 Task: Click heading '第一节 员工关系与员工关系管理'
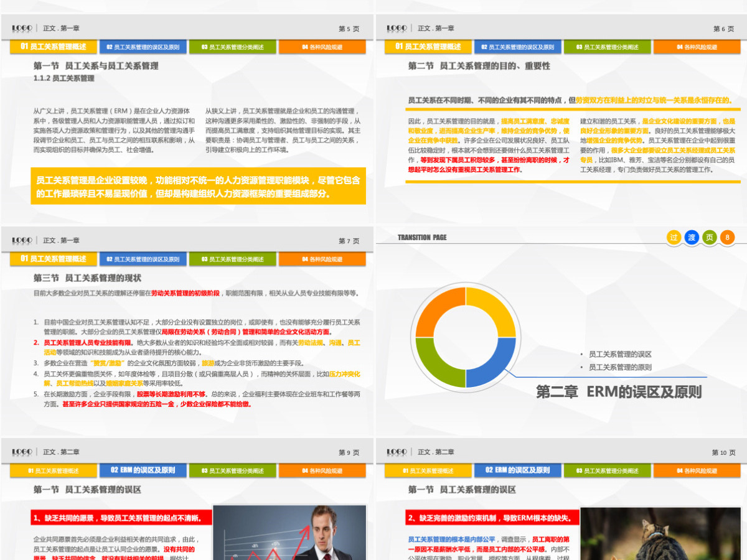click(96, 66)
